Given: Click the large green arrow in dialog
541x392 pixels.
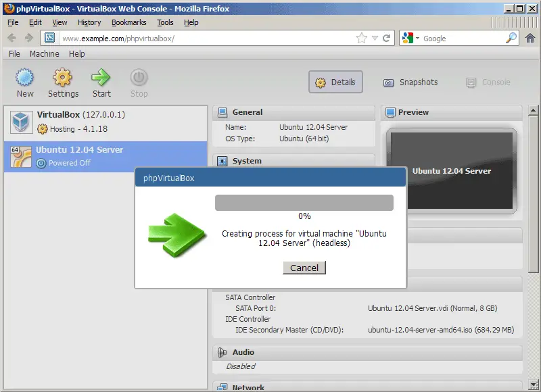Looking at the screenshot, I should (177, 235).
